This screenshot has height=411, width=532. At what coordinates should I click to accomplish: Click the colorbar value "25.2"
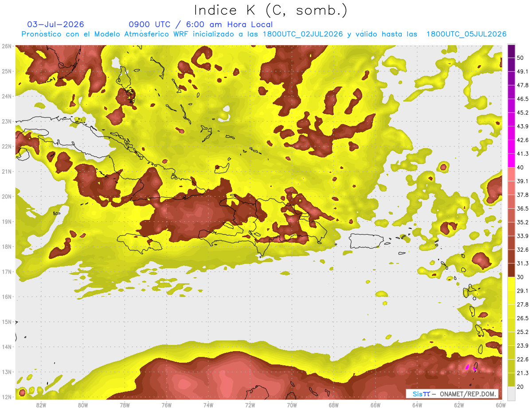click(523, 332)
